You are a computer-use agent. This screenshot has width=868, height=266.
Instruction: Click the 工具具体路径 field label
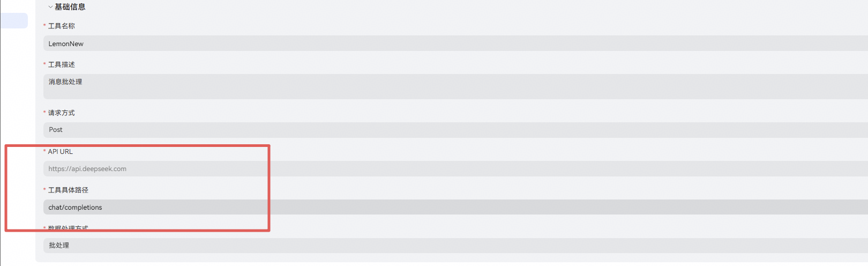(68, 190)
